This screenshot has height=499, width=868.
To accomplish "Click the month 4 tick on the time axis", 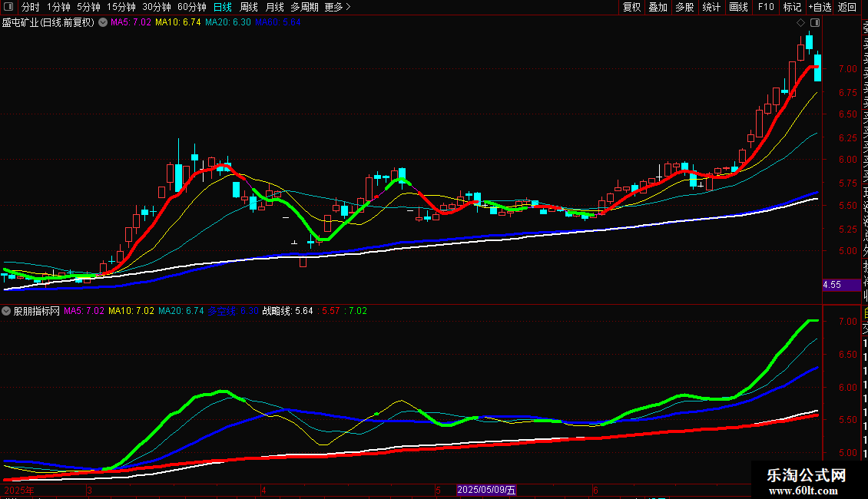I will tap(263, 491).
